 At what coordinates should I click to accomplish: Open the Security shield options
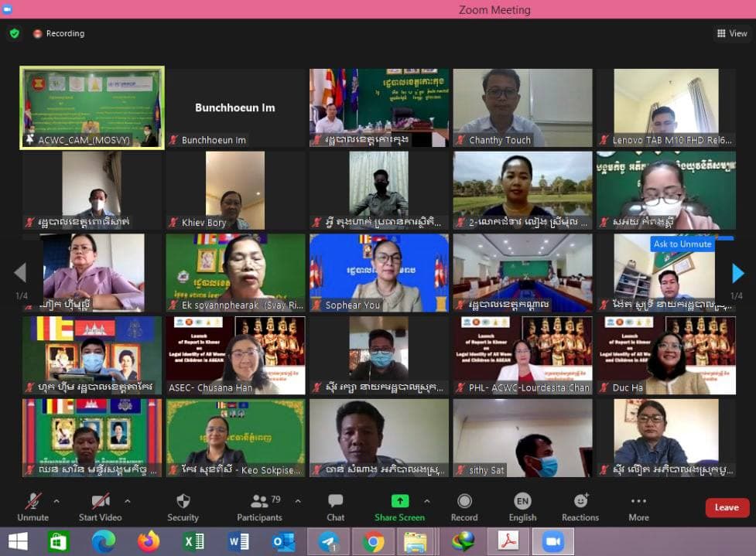pos(183,507)
